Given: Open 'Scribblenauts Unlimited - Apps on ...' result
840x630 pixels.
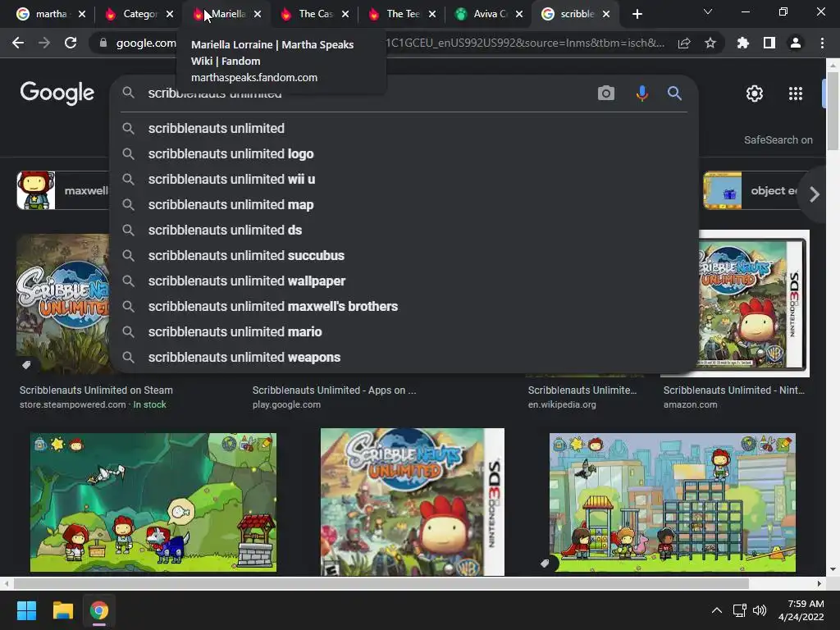Looking at the screenshot, I should (x=335, y=390).
